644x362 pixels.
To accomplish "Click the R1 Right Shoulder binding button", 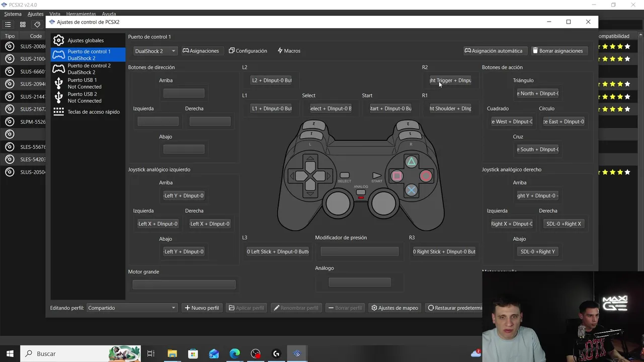I will (x=450, y=109).
